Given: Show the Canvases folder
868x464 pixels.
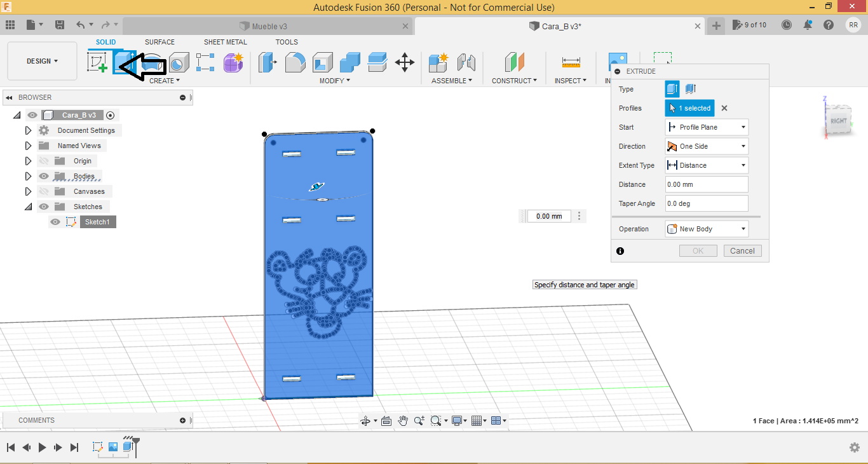Looking at the screenshot, I should (44, 191).
